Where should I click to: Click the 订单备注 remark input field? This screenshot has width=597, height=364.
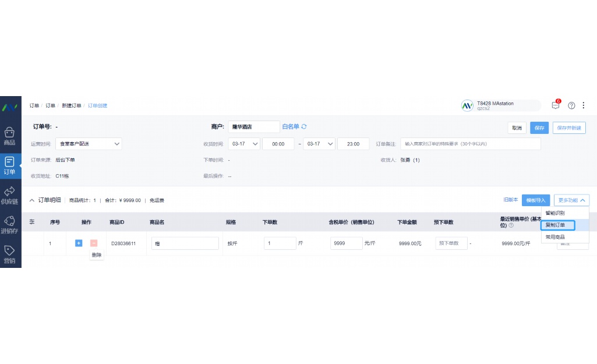coord(471,144)
